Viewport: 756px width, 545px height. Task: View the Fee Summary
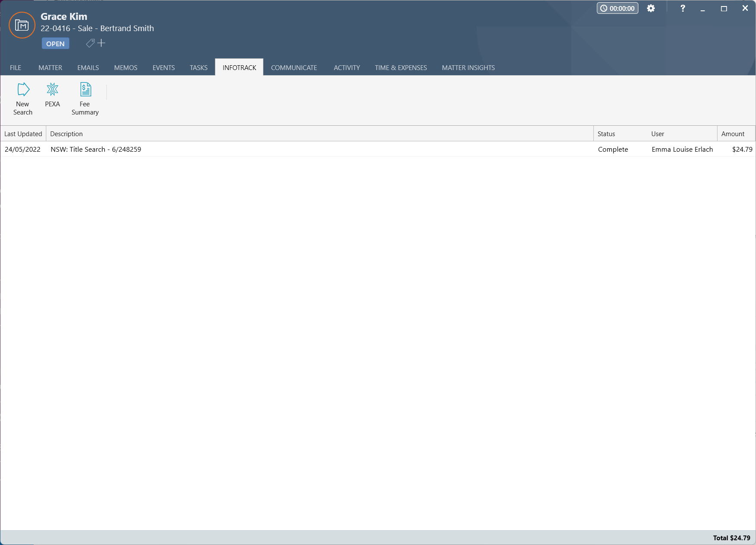click(85, 99)
